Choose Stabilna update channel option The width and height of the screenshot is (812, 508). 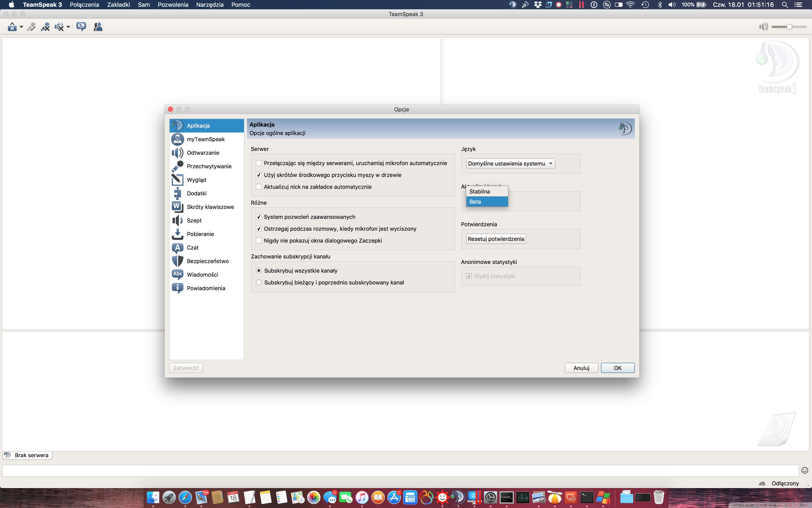tap(487, 192)
